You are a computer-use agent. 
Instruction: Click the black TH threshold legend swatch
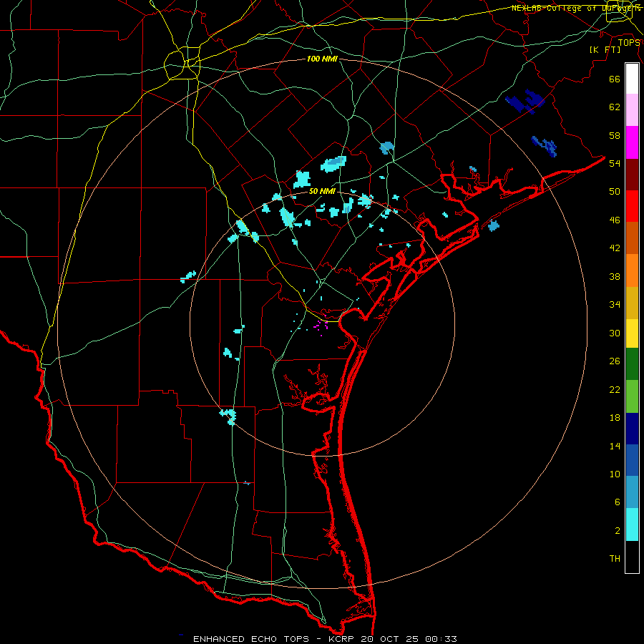click(632, 557)
